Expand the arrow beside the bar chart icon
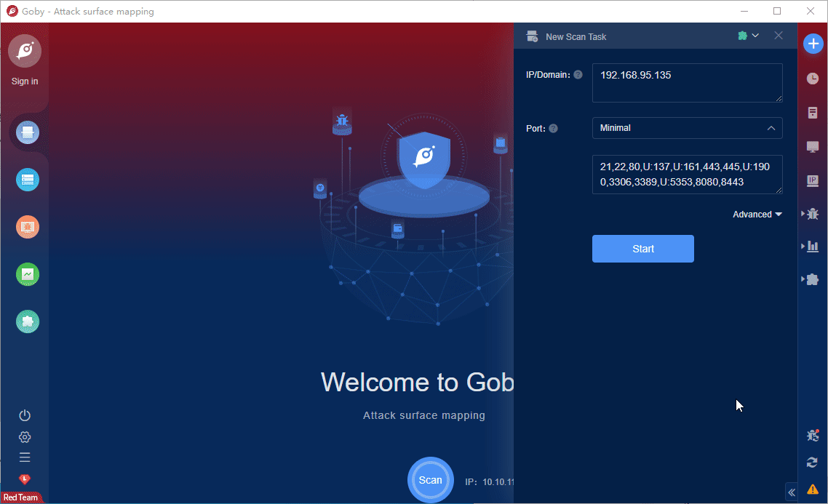The image size is (828, 504). (803, 246)
